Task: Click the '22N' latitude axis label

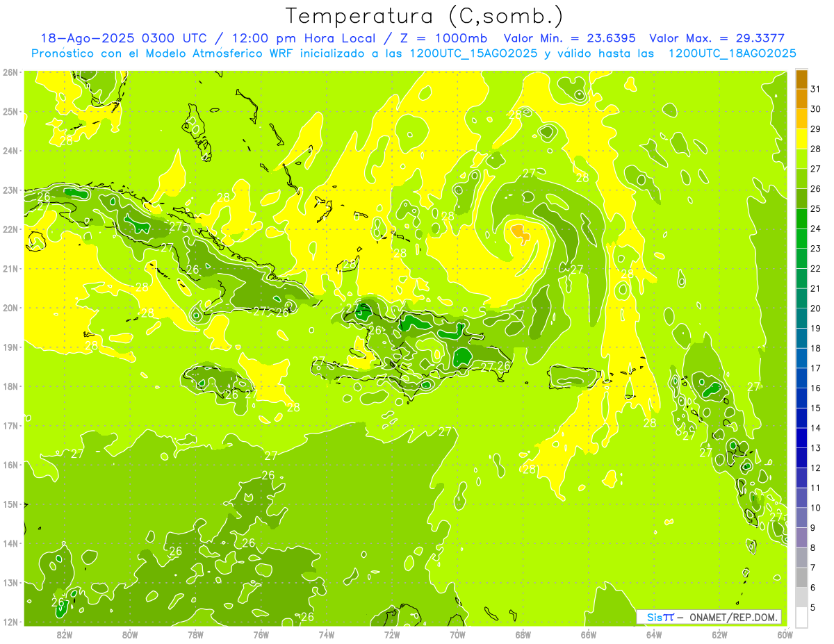Action: 10,229
